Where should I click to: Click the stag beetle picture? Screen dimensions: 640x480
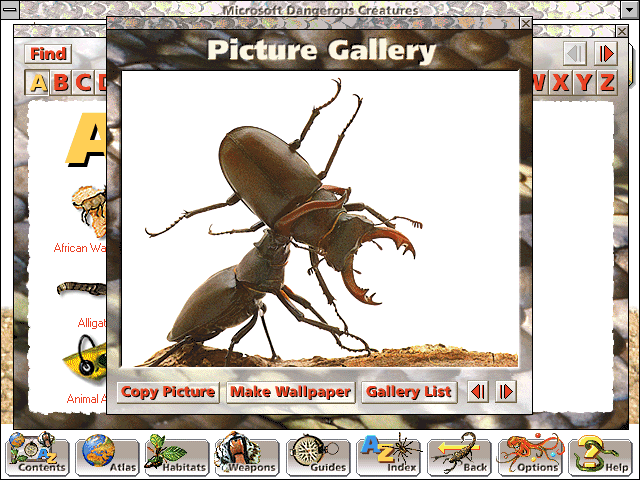click(320, 219)
